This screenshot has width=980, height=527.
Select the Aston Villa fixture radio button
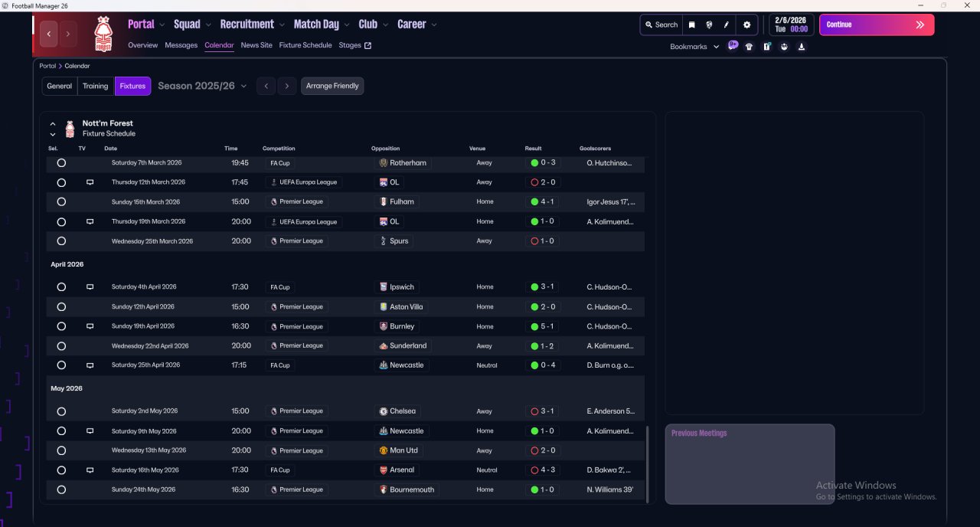61,307
